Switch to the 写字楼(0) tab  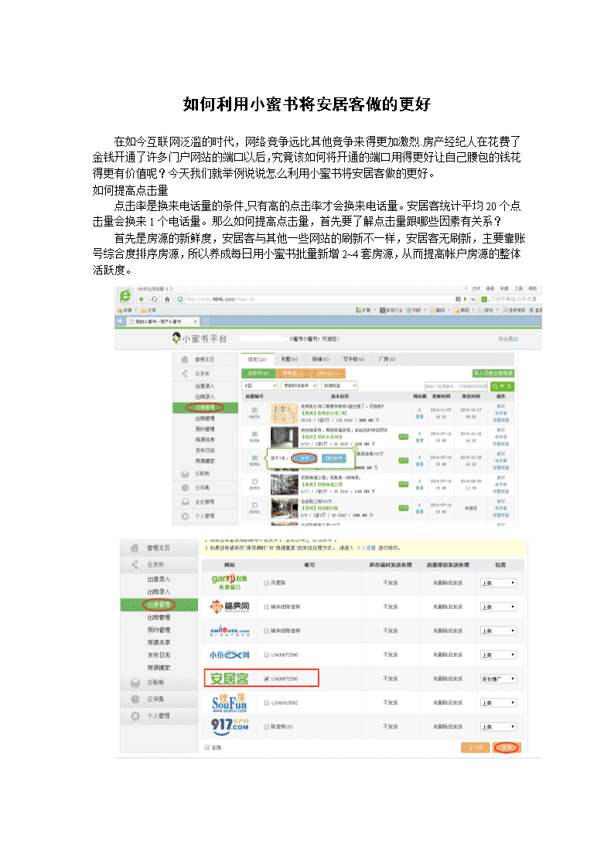tap(353, 359)
